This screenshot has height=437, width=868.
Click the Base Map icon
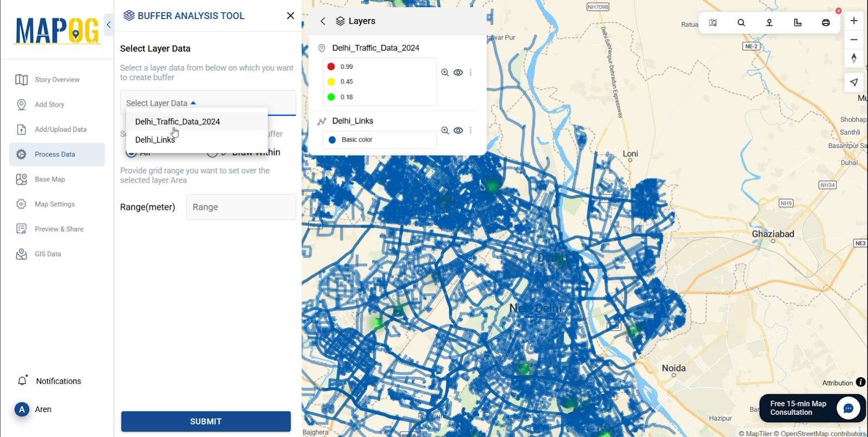point(21,180)
